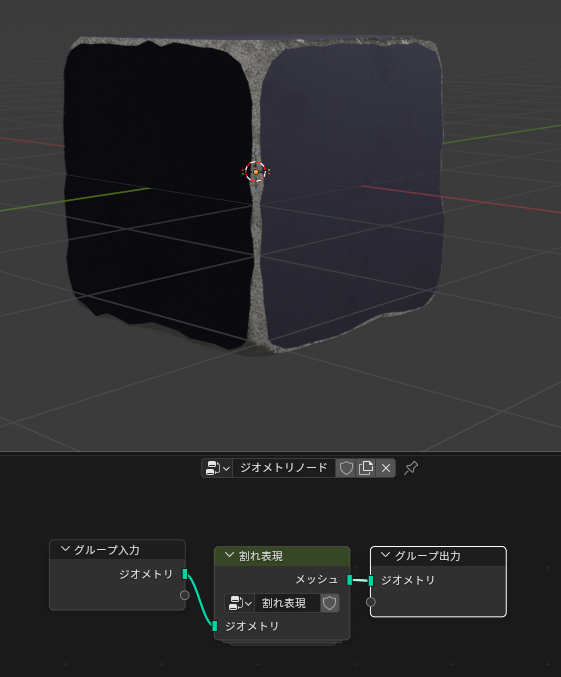The width and height of the screenshot is (561, 677).
Task: Open the node tree browse dropdown in header
Action: pos(217,468)
